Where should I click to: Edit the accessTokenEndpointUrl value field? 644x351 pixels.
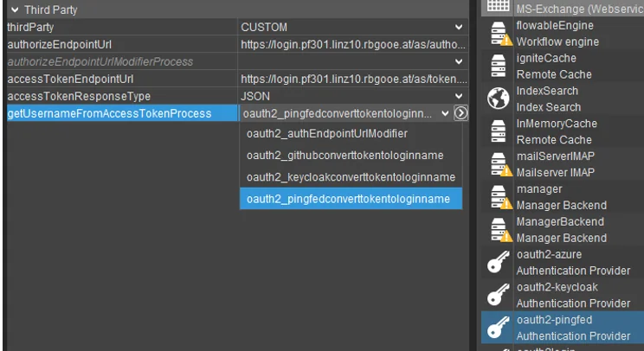352,79
